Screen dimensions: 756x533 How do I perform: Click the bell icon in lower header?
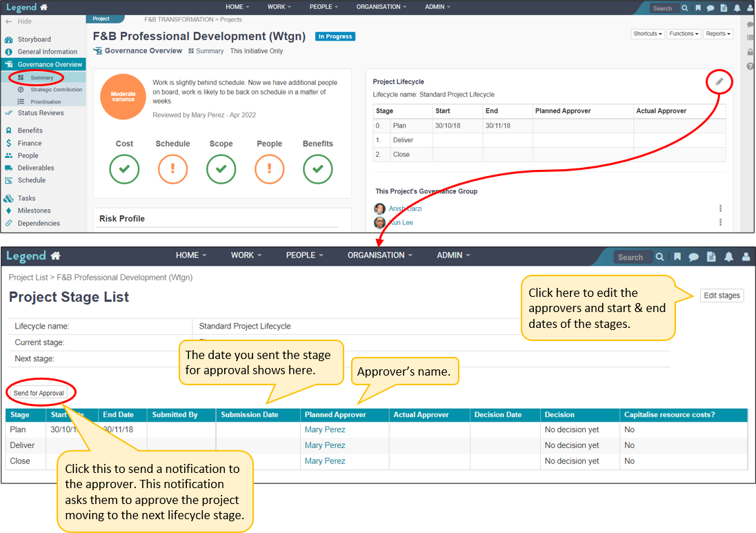(728, 257)
